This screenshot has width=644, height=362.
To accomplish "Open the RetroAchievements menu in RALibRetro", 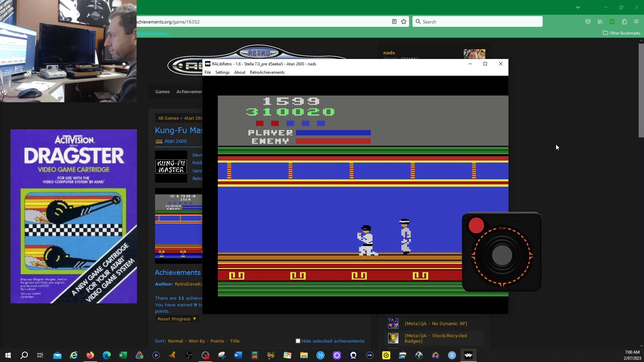I will click(x=267, y=72).
